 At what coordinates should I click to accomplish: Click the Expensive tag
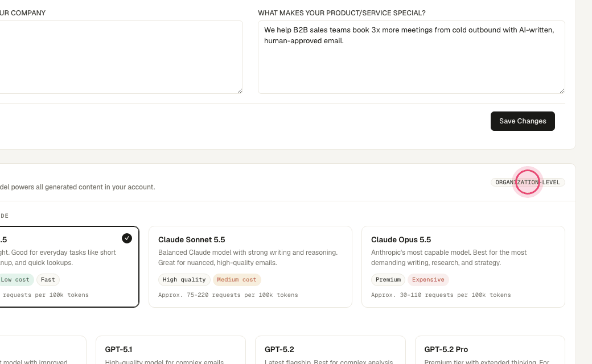(x=428, y=279)
